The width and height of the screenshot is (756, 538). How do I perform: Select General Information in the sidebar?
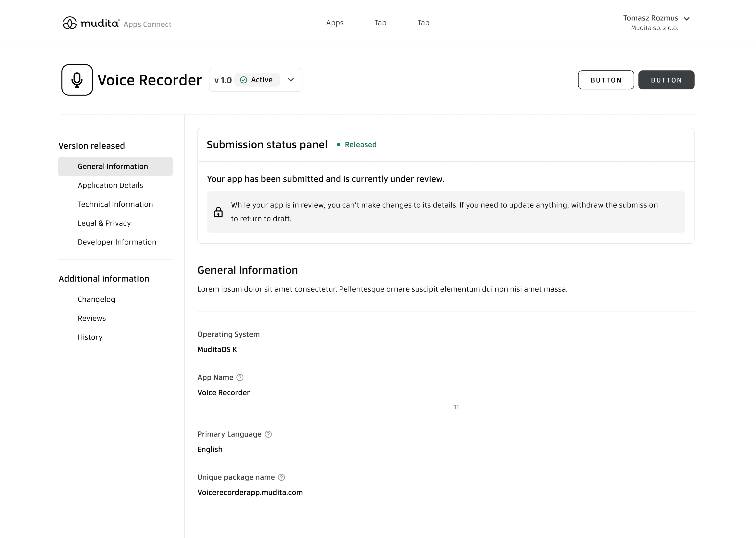click(x=116, y=167)
